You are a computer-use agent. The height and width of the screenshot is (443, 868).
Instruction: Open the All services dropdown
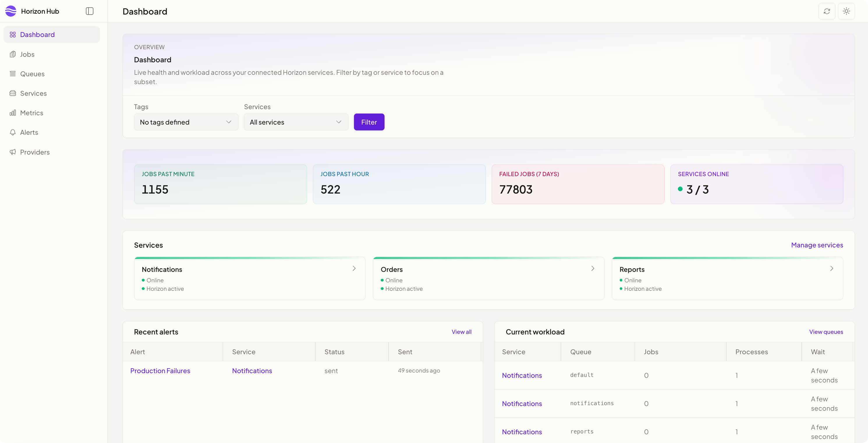coord(296,122)
